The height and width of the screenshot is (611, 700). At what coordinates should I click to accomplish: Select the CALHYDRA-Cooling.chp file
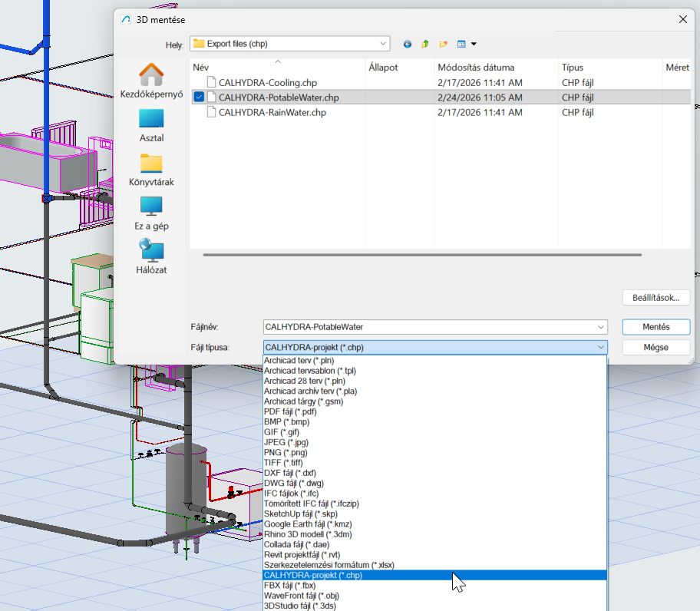267,82
